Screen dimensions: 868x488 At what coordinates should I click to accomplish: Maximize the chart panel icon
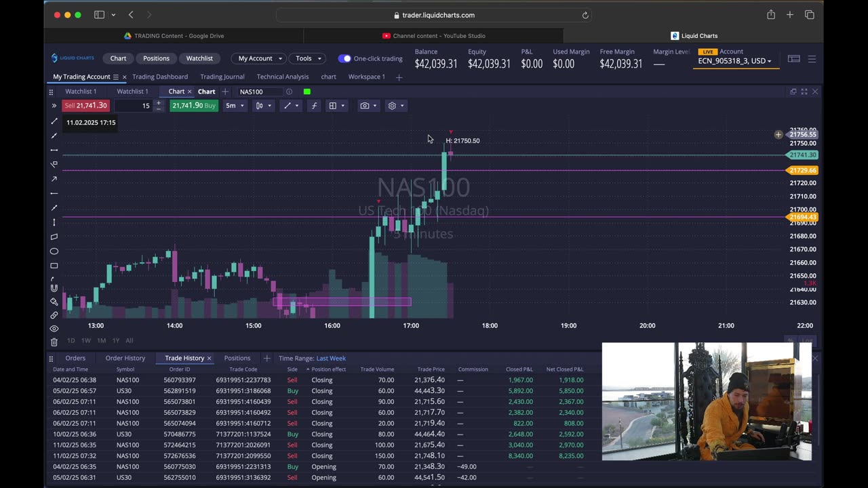(804, 91)
